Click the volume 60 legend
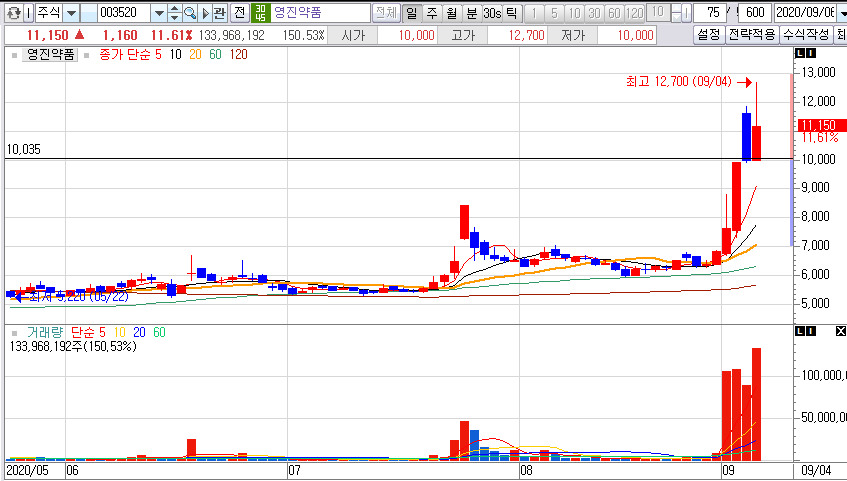 click(x=159, y=332)
